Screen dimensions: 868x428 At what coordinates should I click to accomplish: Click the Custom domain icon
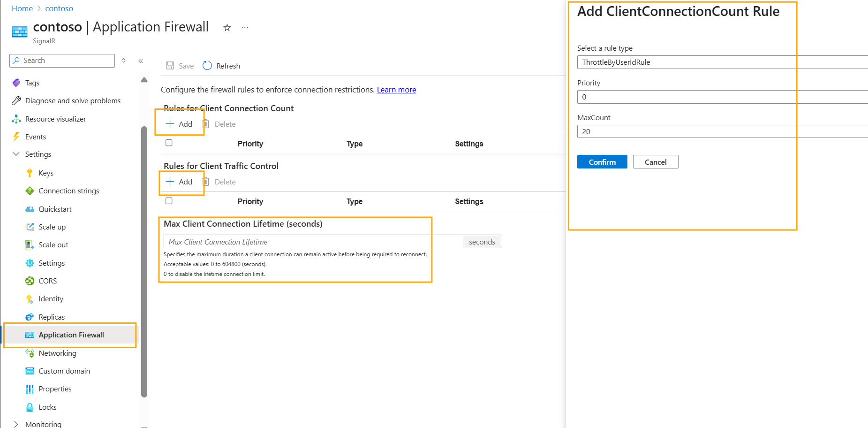30,371
